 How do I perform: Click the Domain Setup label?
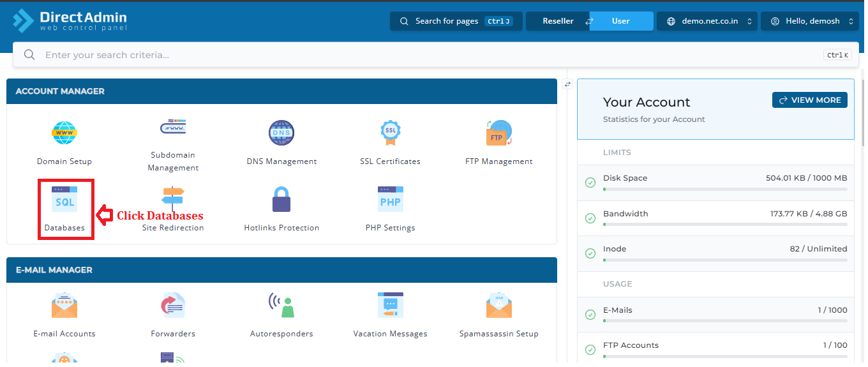[x=64, y=161]
